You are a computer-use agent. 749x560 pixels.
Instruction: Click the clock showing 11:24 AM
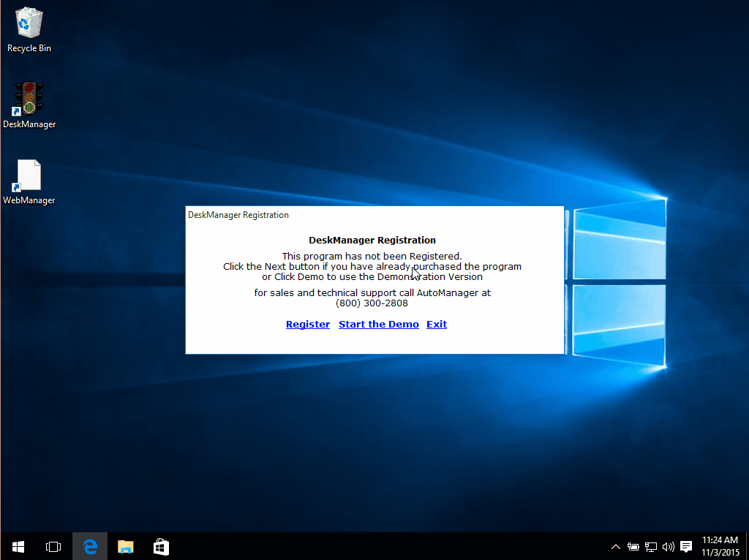pos(719,540)
